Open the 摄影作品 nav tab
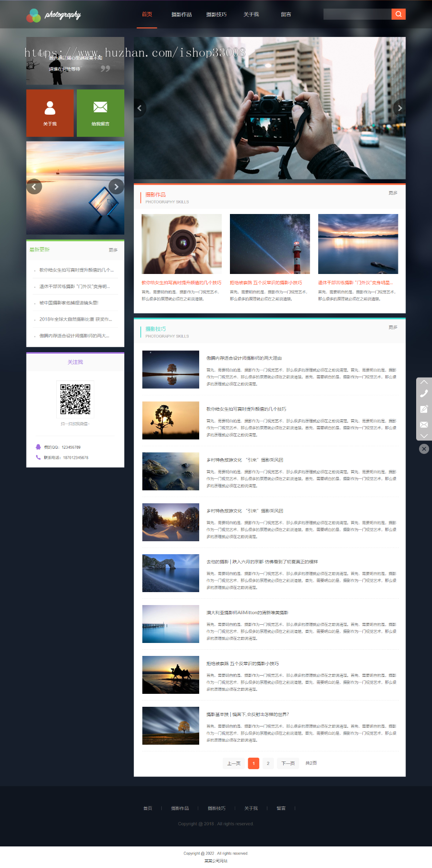 (181, 14)
